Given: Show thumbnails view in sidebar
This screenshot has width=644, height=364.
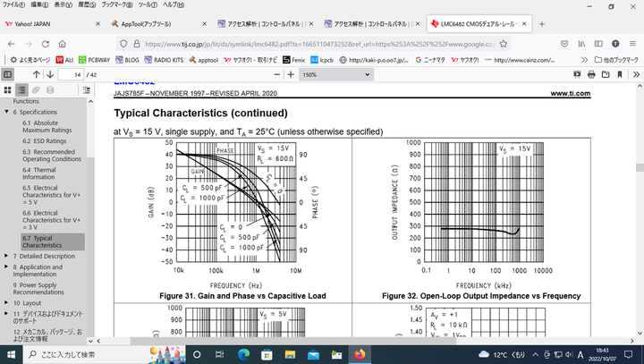Looking at the screenshot, I should click(8, 89).
